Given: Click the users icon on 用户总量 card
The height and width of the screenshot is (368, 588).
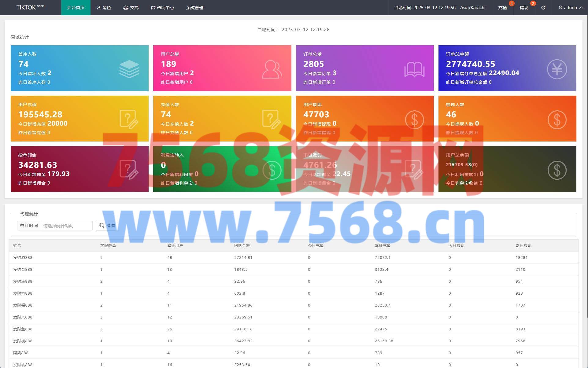Looking at the screenshot, I should point(272,69).
